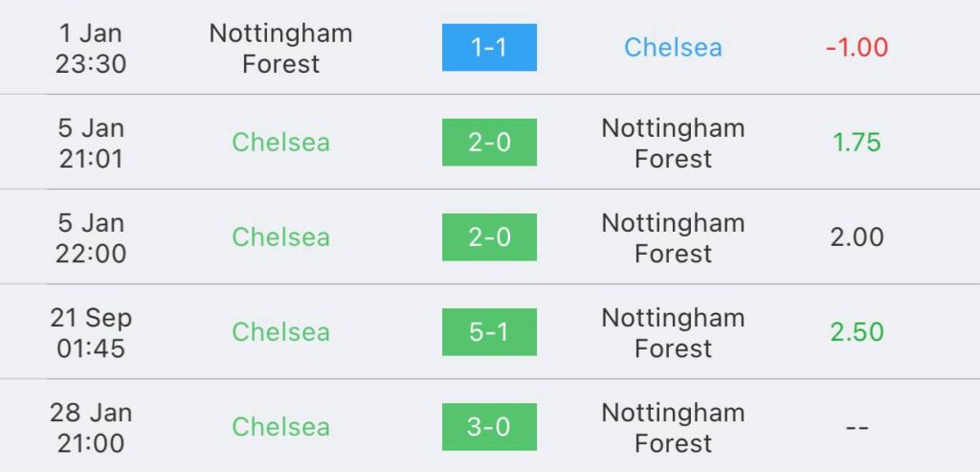Select the blue Chelsea team name

(x=673, y=48)
